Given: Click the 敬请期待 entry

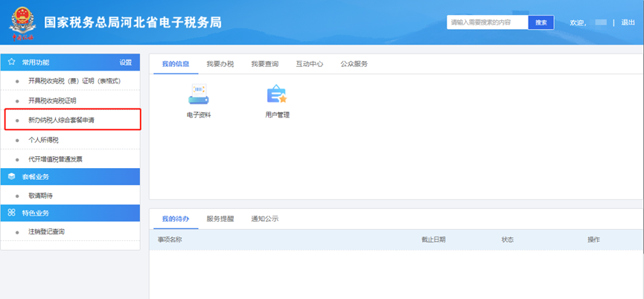Looking at the screenshot, I should tap(40, 196).
